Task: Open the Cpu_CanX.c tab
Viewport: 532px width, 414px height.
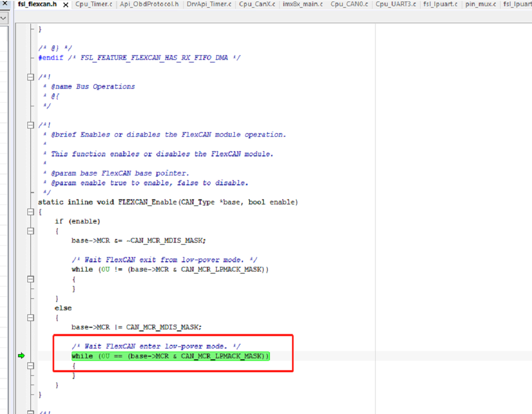Action: 257,4
